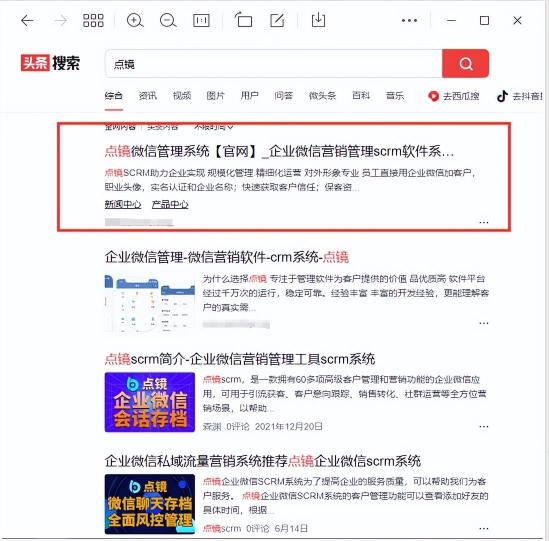Open more options for the crm系统 result
The width and height of the screenshot is (549, 541).
484,323
